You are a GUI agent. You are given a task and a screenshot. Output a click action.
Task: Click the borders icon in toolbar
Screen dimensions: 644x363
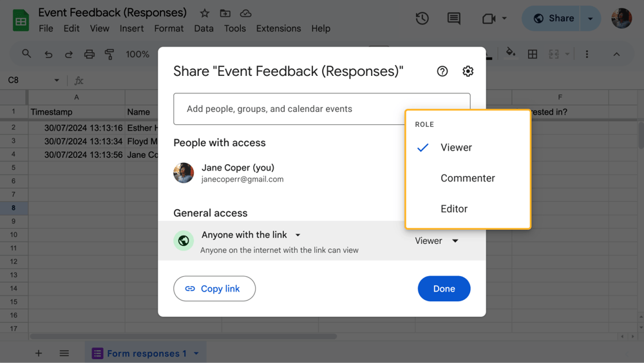[x=533, y=54]
